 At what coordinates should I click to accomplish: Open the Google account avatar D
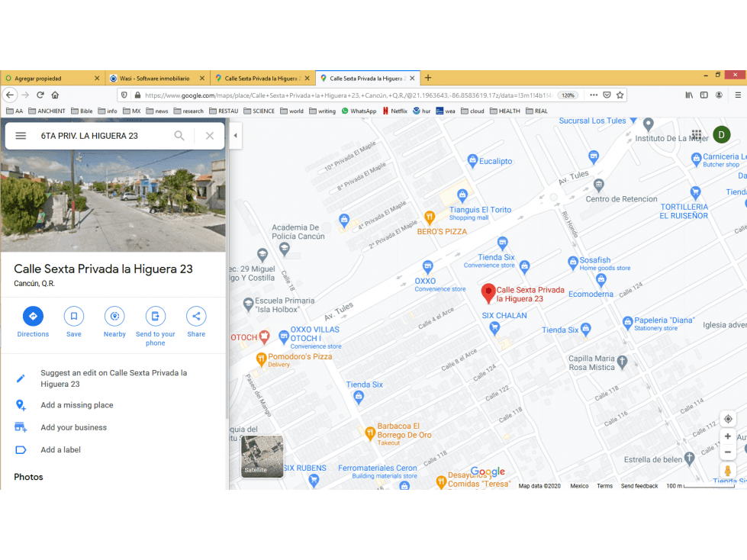(721, 135)
